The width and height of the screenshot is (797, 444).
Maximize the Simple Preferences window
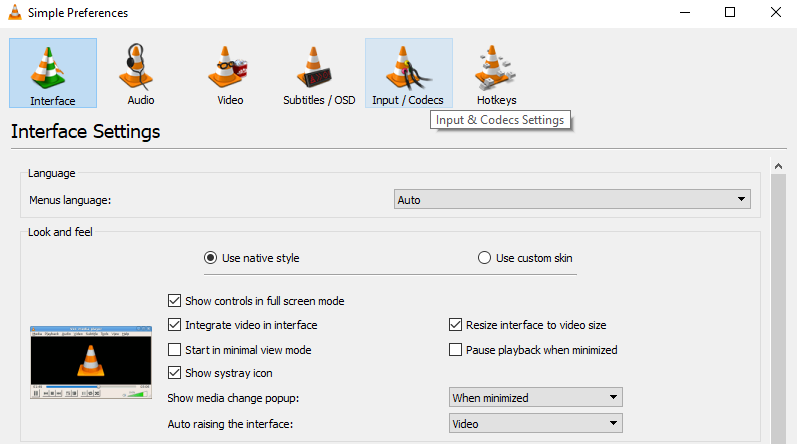point(730,12)
